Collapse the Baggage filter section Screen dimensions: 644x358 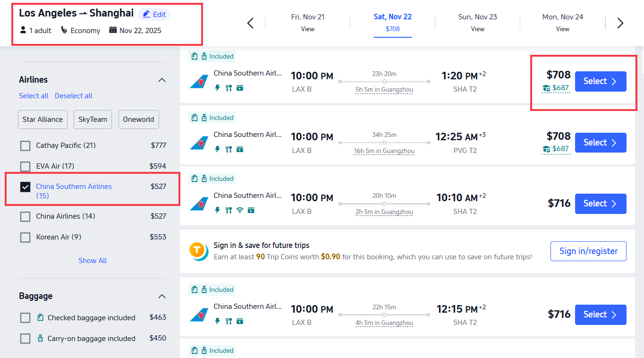pyautogui.click(x=162, y=296)
